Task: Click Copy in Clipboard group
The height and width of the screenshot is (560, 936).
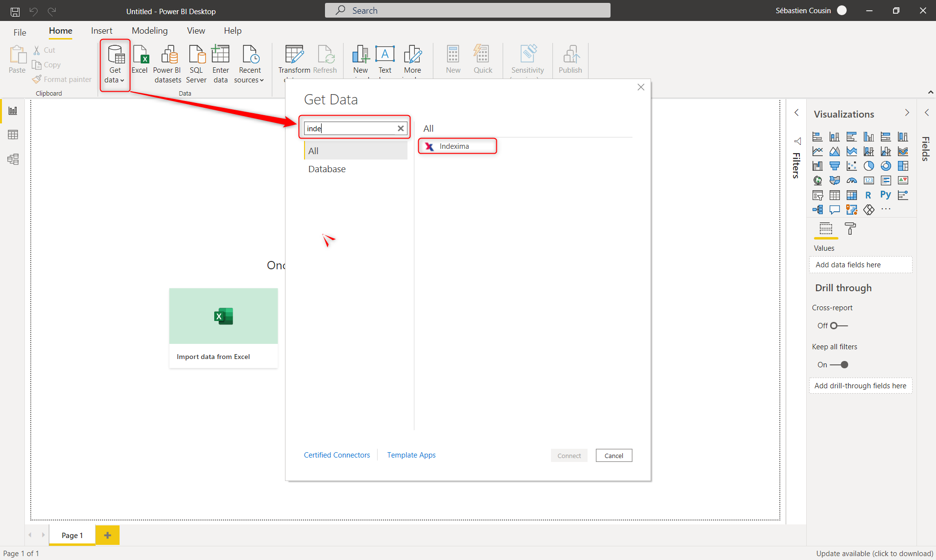Action: coord(46,64)
